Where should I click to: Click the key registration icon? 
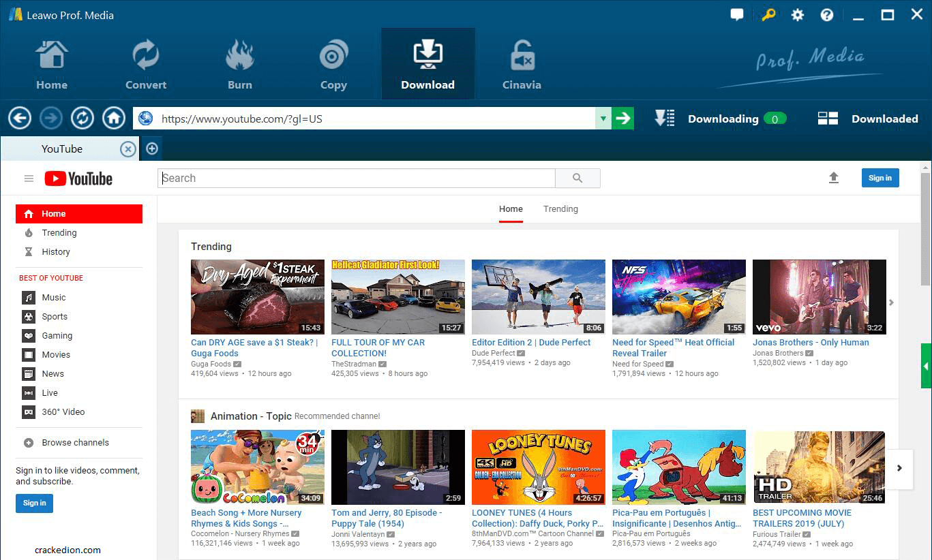[x=768, y=14]
